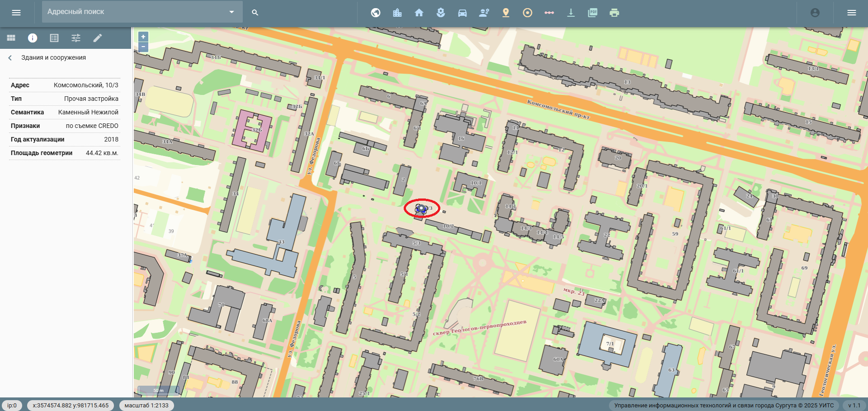Click the worker with gears icon
The image size is (868, 411).
point(484,13)
